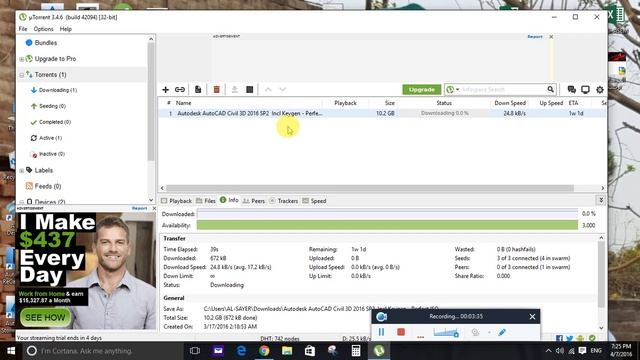Click the Stop Torrent square icon

249,89
